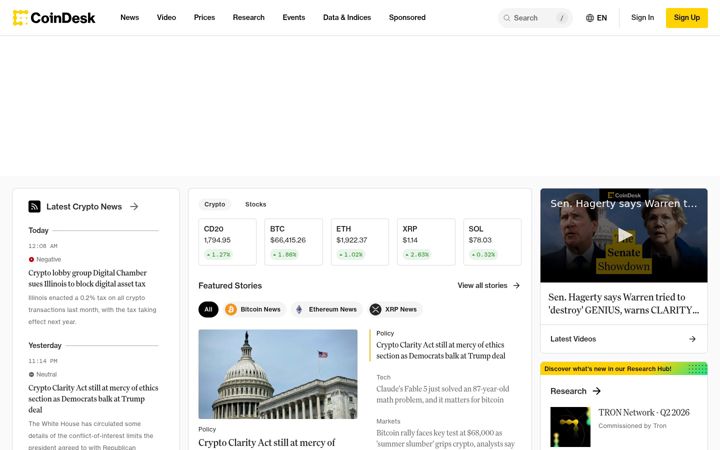Click the slash shortcut badge in search

click(x=562, y=18)
